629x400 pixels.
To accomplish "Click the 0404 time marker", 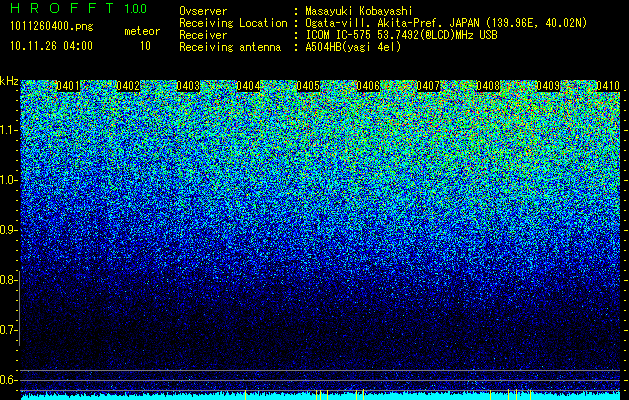I will tap(248, 86).
